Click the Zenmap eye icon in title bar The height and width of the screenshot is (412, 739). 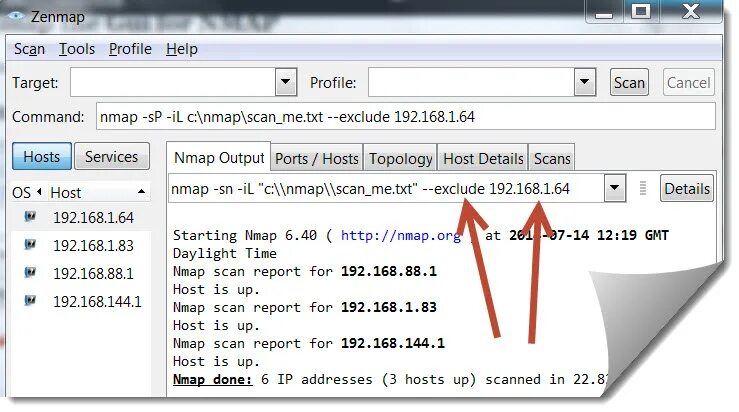(16, 16)
